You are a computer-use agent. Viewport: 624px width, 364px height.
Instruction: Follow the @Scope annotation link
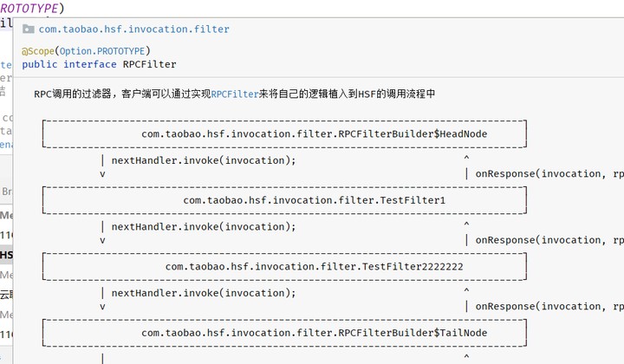(38, 51)
